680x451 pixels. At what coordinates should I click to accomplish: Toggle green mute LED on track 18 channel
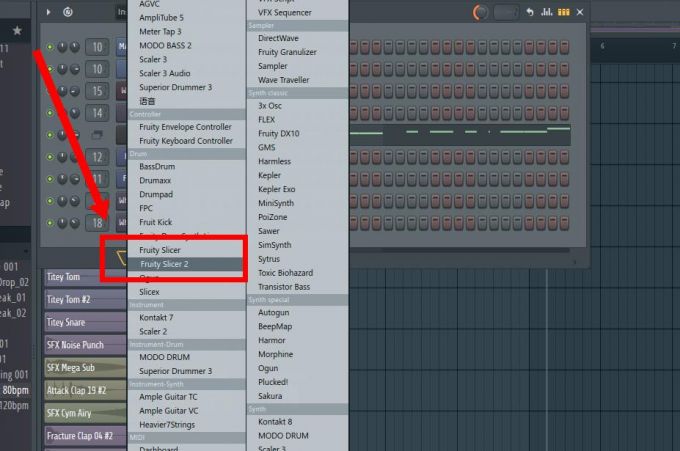[50, 223]
